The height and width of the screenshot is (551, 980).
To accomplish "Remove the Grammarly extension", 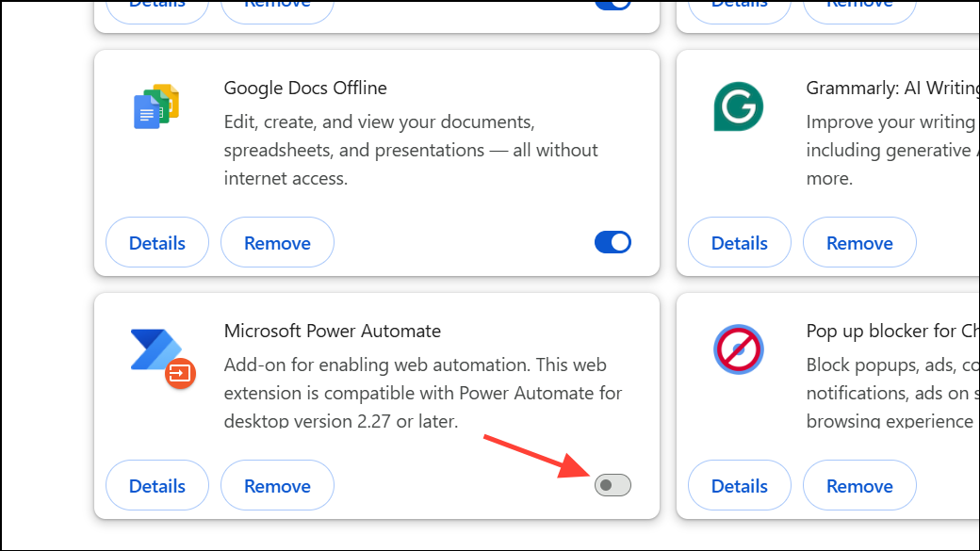I will (859, 243).
